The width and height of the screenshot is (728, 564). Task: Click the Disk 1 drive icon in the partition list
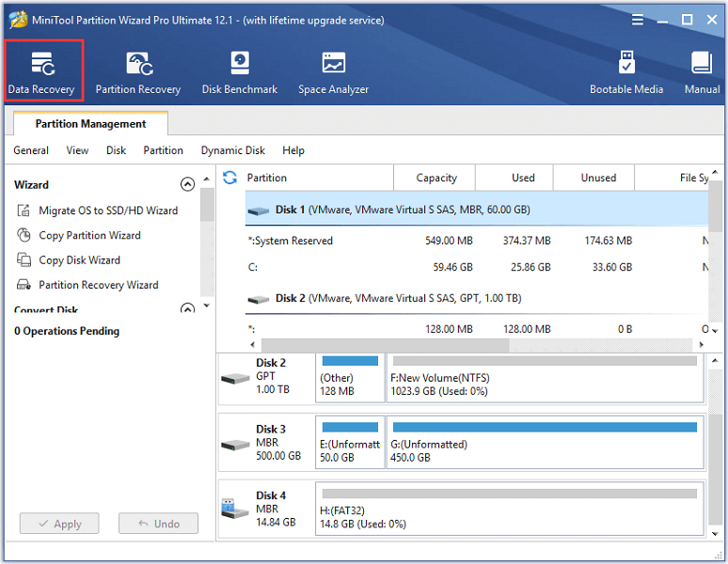258,211
